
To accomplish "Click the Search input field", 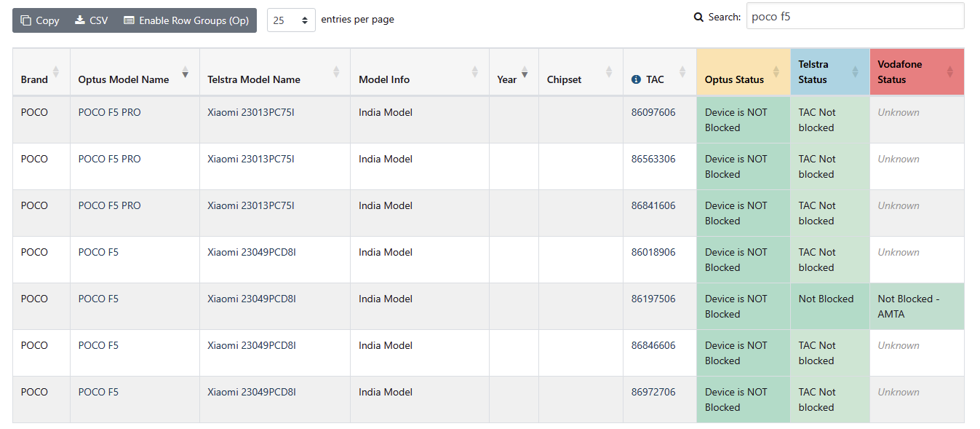I will point(855,16).
